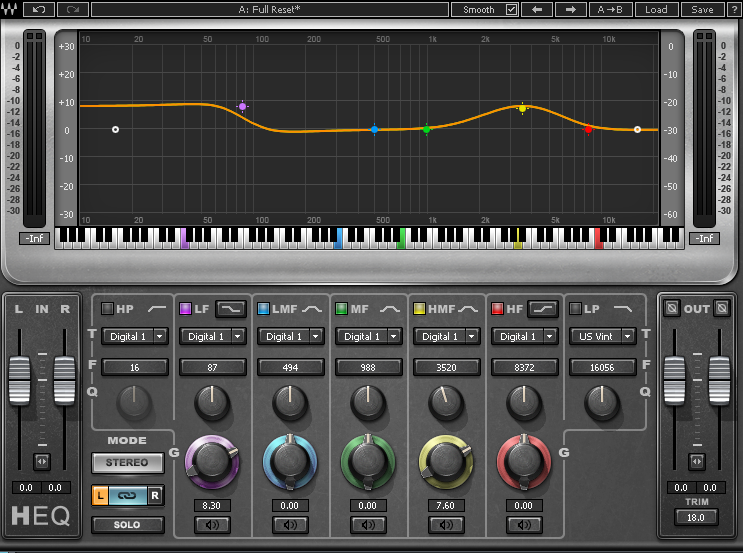Disable the purple LF band toggle
Viewport: 743px width, 553px height.
185,309
